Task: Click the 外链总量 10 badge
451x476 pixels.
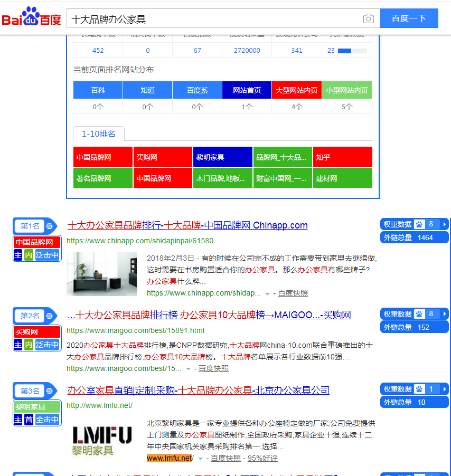Action: pos(414,402)
